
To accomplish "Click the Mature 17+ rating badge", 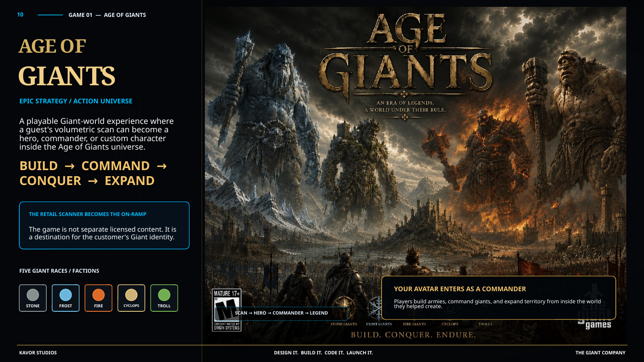I will click(227, 310).
